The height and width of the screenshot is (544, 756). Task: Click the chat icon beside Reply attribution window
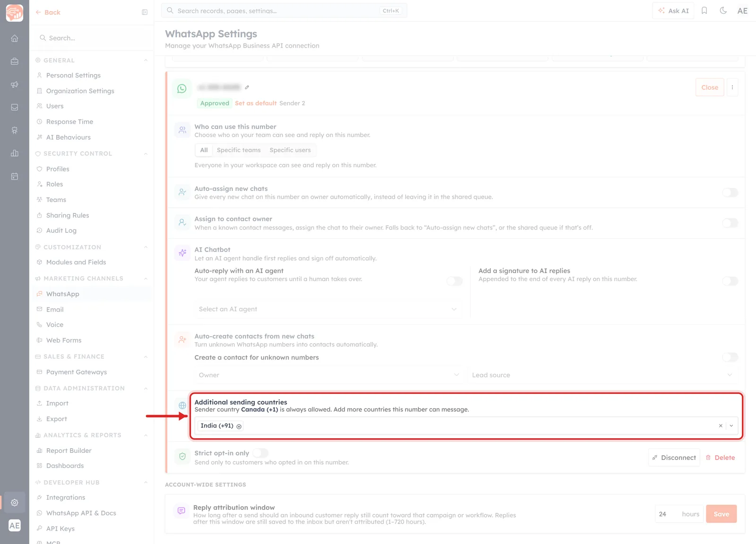click(x=181, y=510)
